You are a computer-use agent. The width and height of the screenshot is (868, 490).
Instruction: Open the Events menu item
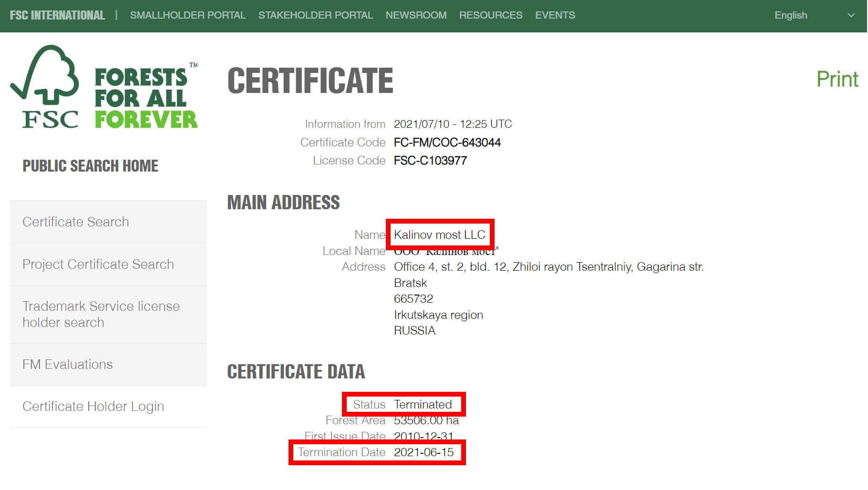click(555, 15)
